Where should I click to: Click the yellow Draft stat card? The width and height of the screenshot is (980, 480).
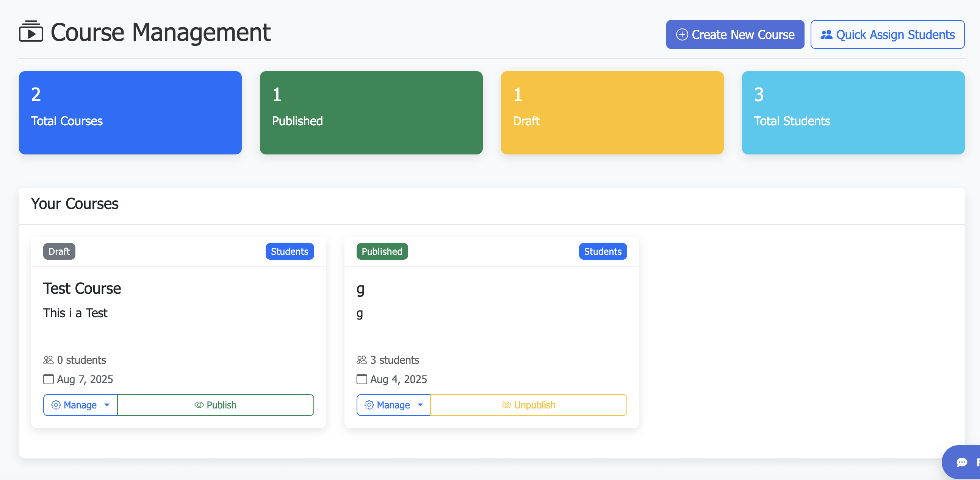pos(612,112)
